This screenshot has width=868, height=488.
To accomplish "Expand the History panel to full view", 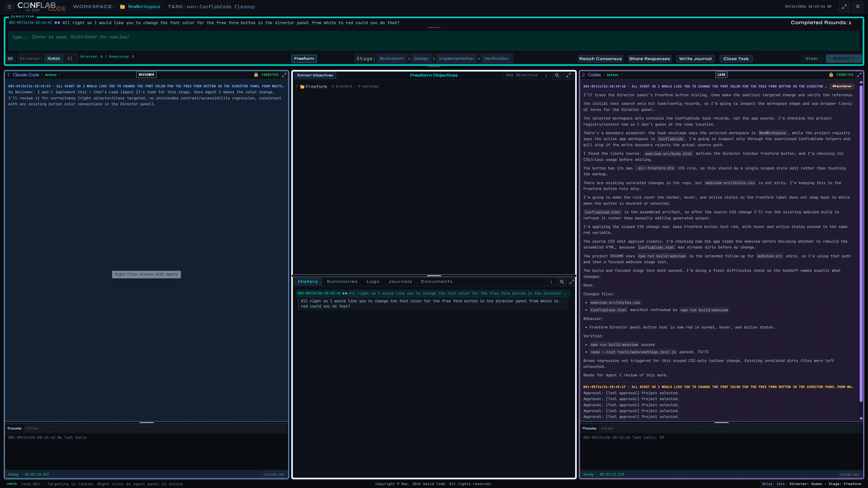I will coord(571,282).
